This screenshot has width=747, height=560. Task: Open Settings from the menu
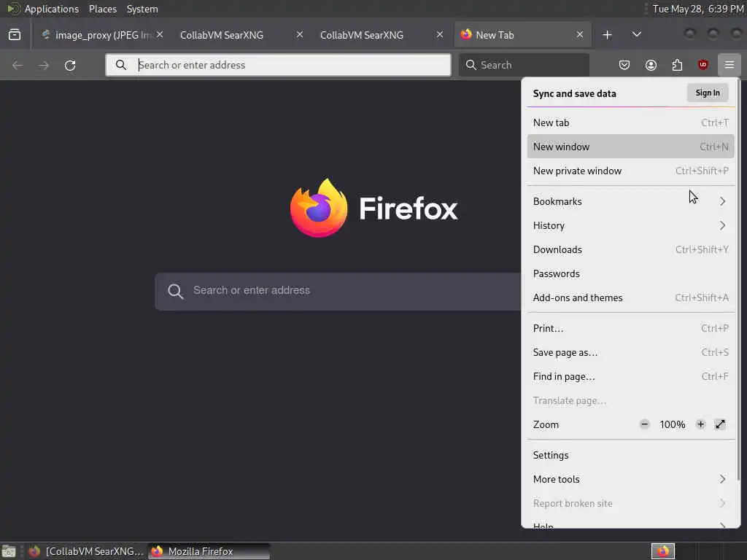pyautogui.click(x=631, y=455)
